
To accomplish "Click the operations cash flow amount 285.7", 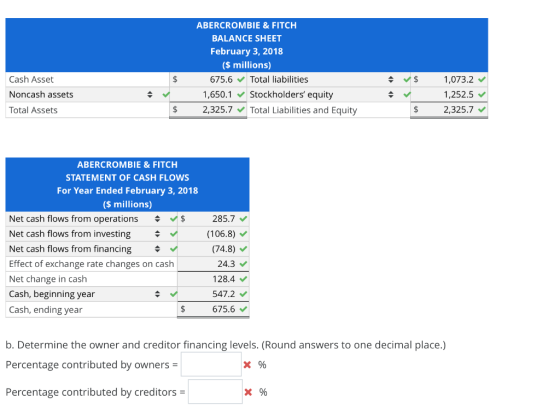I will (x=213, y=219).
